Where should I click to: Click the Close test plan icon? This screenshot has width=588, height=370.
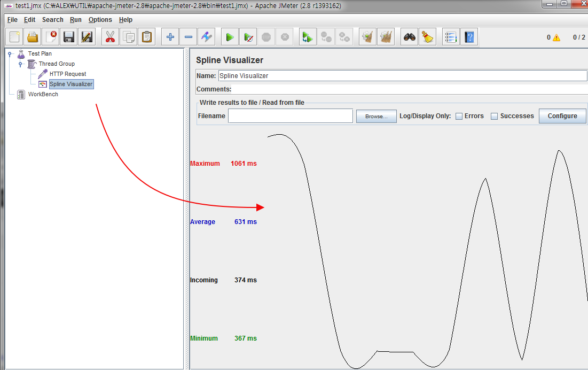[51, 37]
